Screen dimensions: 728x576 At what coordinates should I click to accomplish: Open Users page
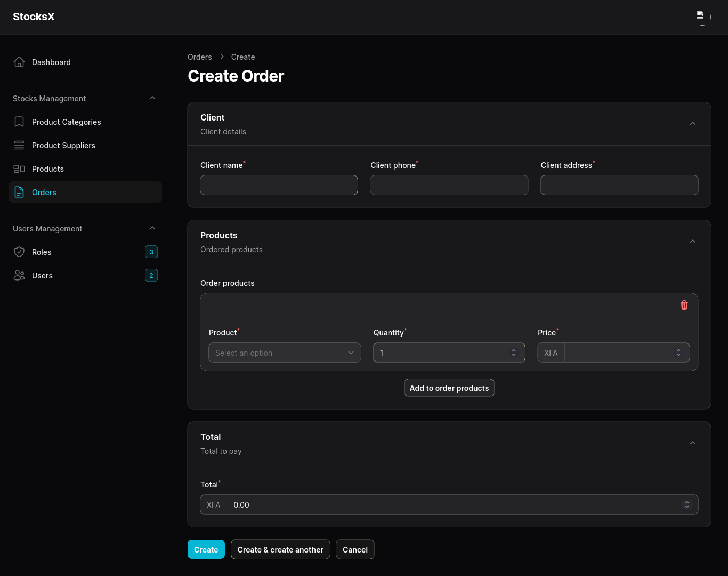tap(85, 276)
